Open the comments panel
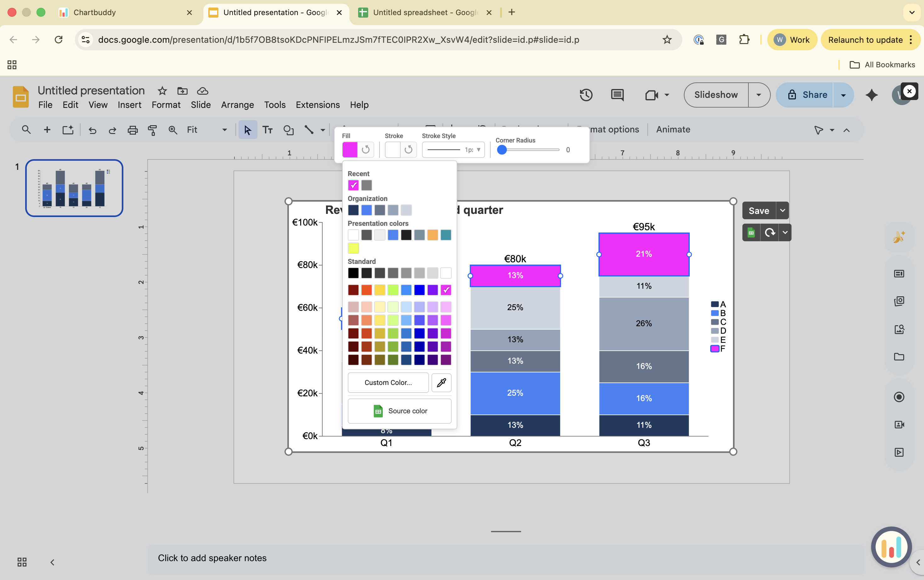 pos(617,95)
